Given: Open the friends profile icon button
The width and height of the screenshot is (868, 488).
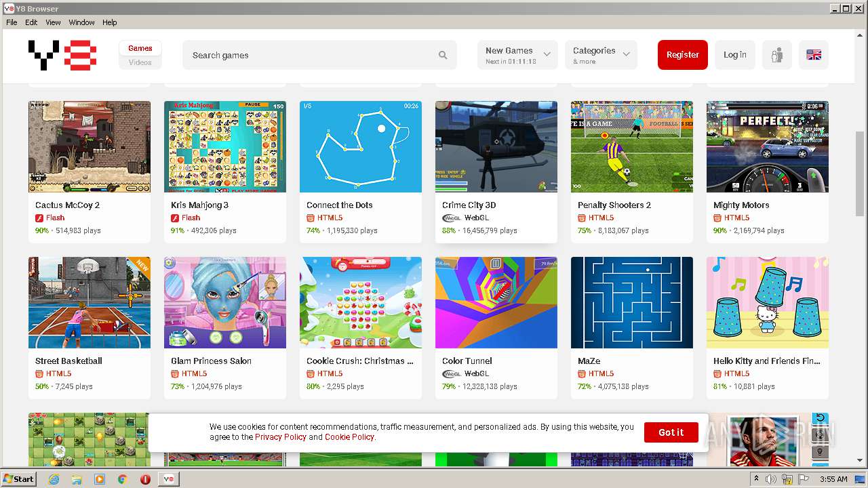Looking at the screenshot, I should pyautogui.click(x=777, y=55).
